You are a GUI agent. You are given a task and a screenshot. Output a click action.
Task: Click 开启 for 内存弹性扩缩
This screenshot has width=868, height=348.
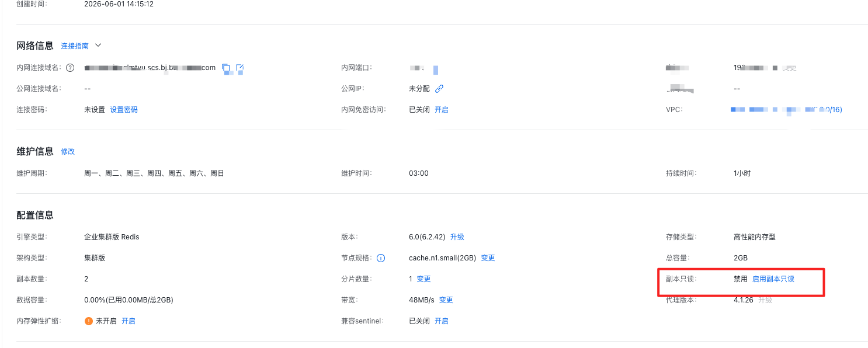pyautogui.click(x=129, y=321)
